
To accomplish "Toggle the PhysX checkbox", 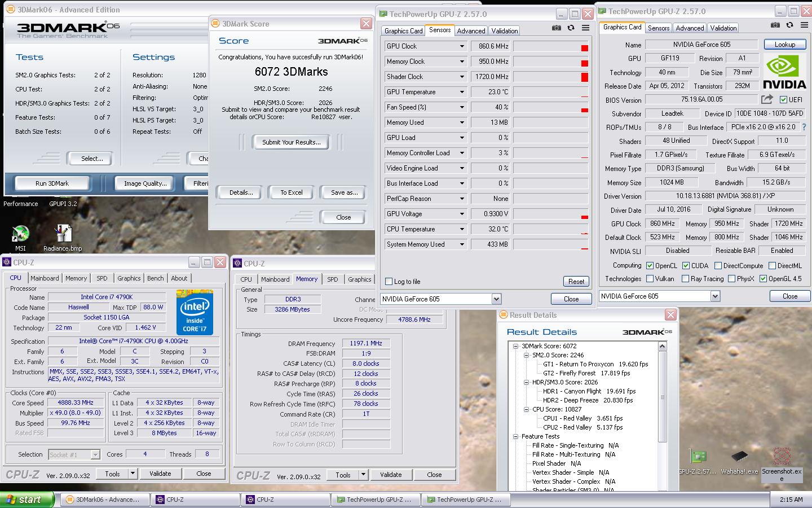I will [x=732, y=278].
